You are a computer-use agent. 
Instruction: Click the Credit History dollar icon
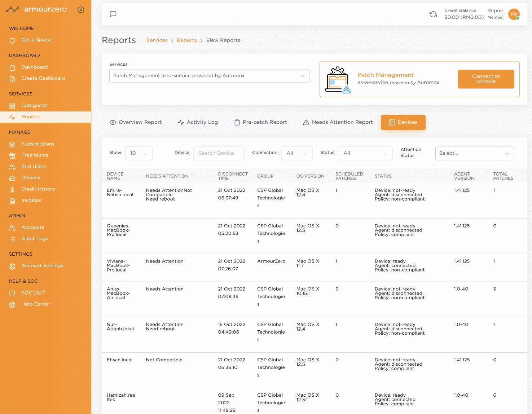click(x=12, y=189)
